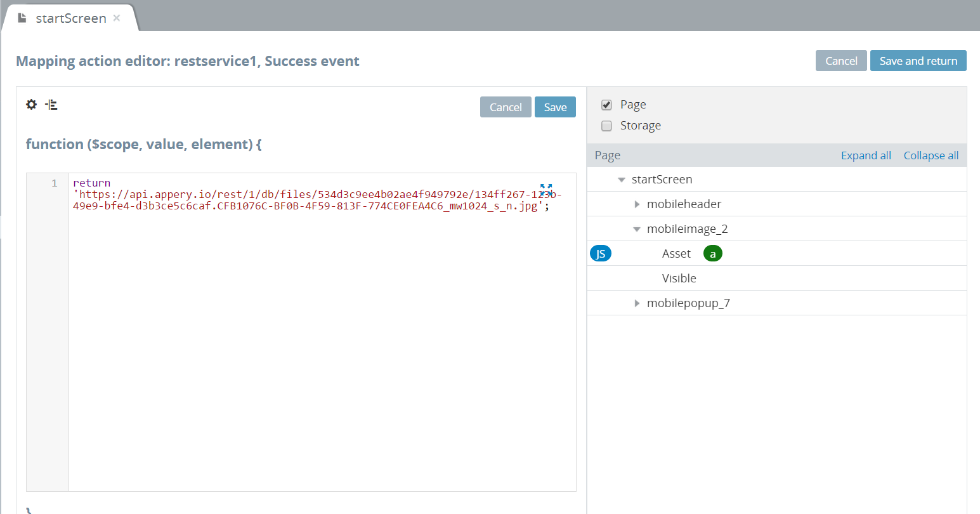Click the Expand all link
This screenshot has height=514, width=980.
(x=866, y=155)
